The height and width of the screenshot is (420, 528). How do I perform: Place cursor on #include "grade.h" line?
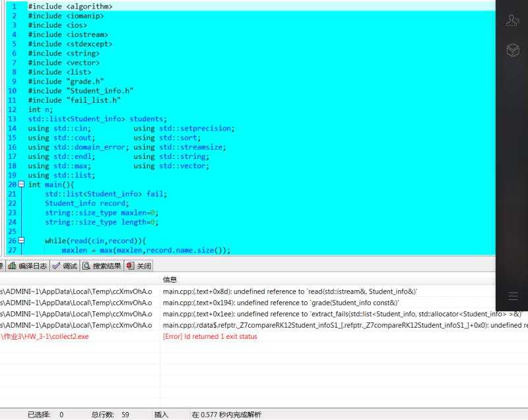pos(66,81)
